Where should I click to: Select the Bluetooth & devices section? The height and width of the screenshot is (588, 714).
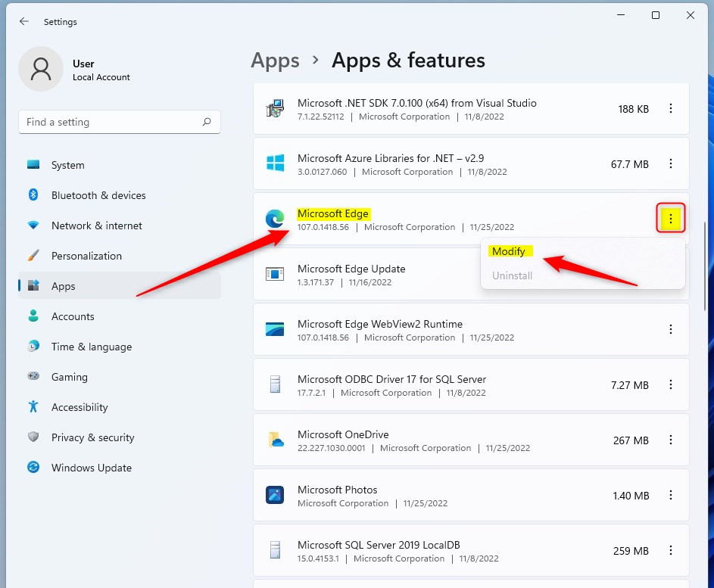98,195
